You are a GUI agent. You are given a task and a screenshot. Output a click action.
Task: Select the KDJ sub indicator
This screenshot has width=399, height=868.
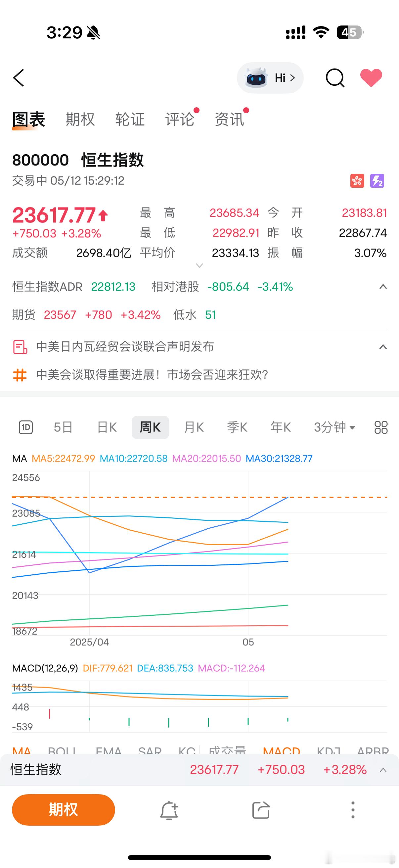point(329,750)
